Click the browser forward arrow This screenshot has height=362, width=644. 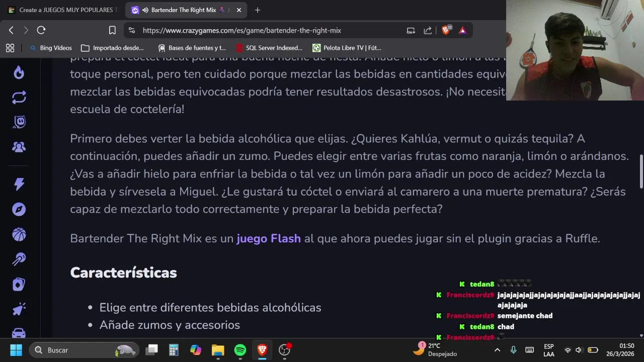pos(26,30)
